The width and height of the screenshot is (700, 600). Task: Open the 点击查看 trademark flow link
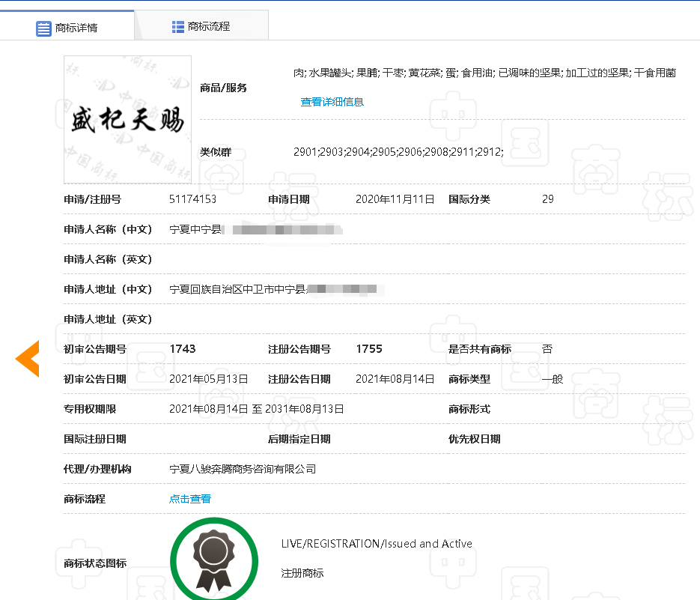click(x=189, y=499)
